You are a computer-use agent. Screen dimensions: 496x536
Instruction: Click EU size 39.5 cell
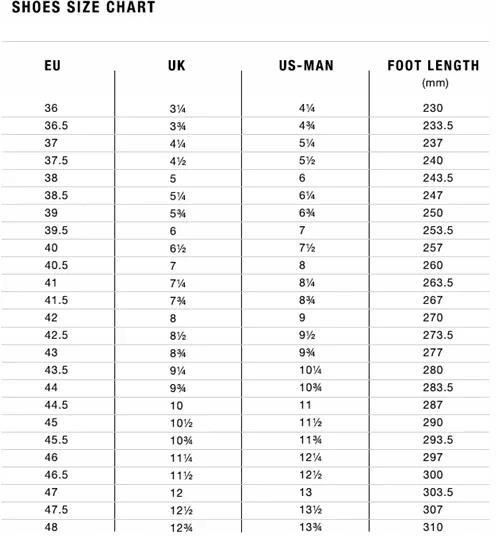(x=56, y=230)
